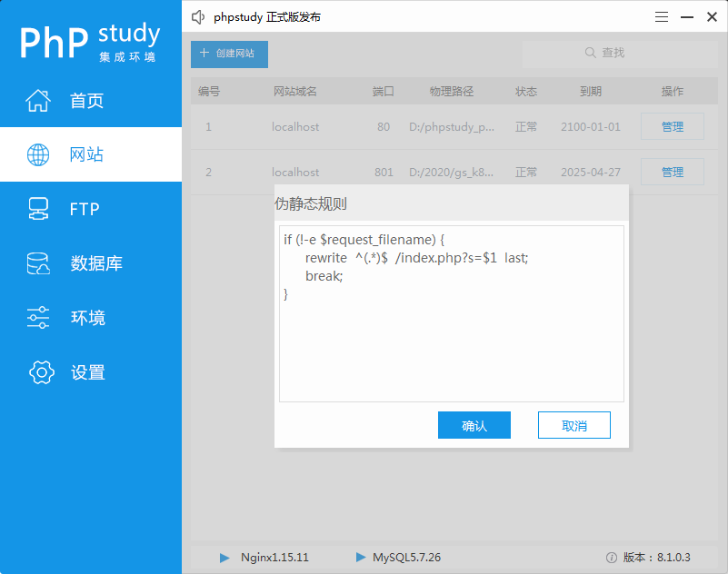Open the 环境 sliders icon
Screen dimensions: 728x574
[x=38, y=317]
